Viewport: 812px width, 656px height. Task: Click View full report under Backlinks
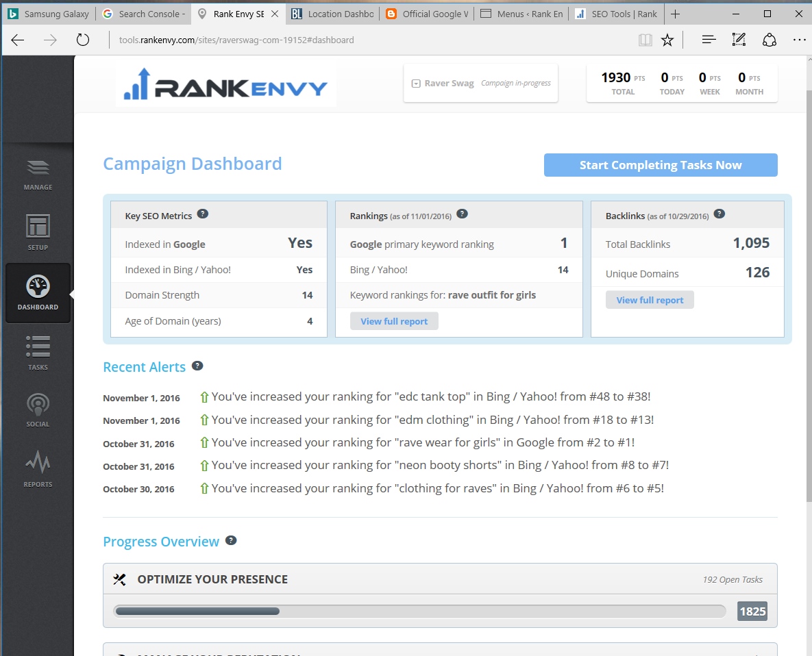click(650, 299)
